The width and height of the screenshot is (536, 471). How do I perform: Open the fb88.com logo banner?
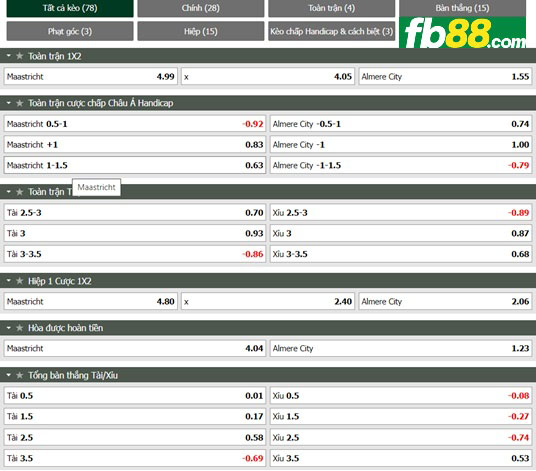463,32
